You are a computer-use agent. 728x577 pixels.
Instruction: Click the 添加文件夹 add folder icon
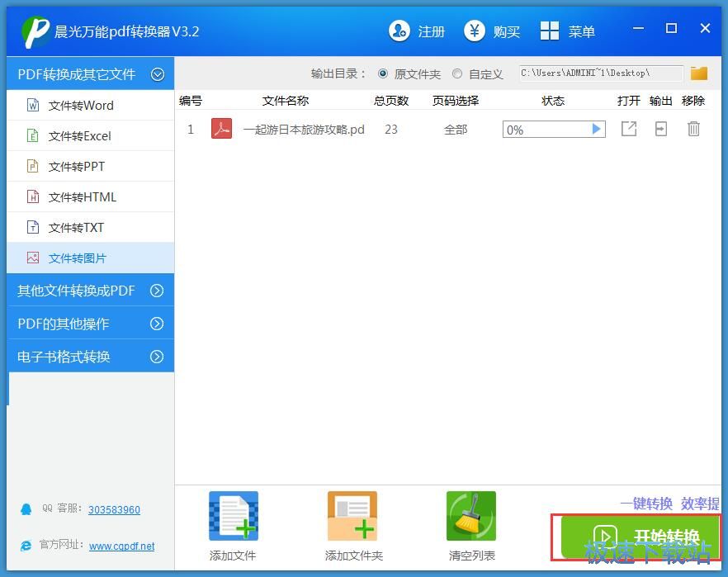(x=352, y=516)
